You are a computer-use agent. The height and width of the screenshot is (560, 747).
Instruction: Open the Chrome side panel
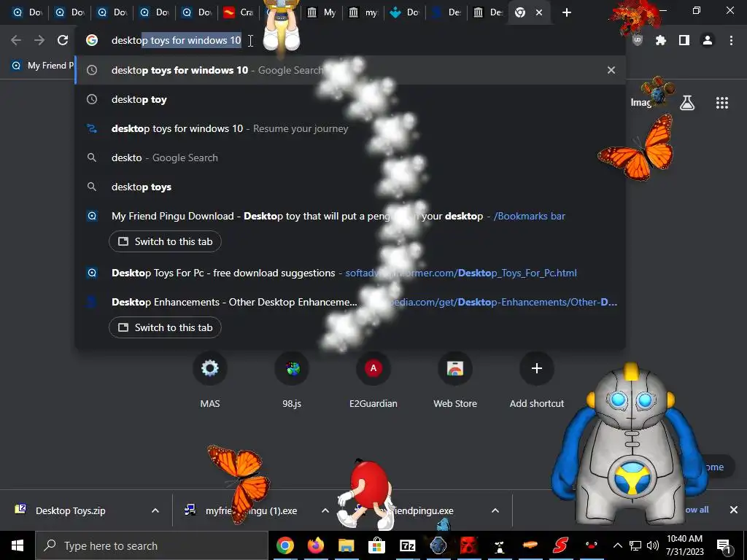[x=684, y=41]
